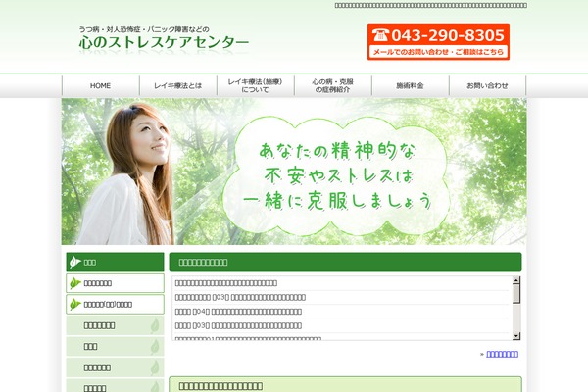Open the blue link below the news list

[502, 354]
